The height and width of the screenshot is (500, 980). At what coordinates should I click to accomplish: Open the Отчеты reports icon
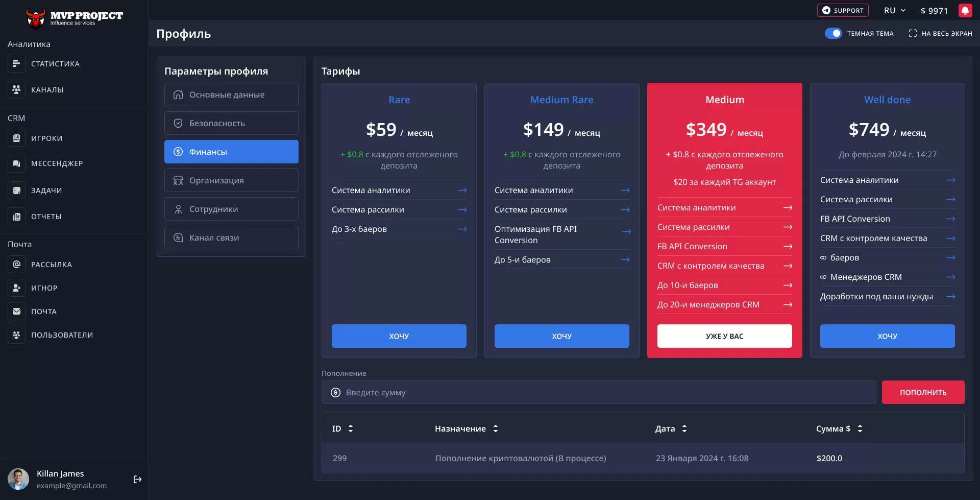16,216
